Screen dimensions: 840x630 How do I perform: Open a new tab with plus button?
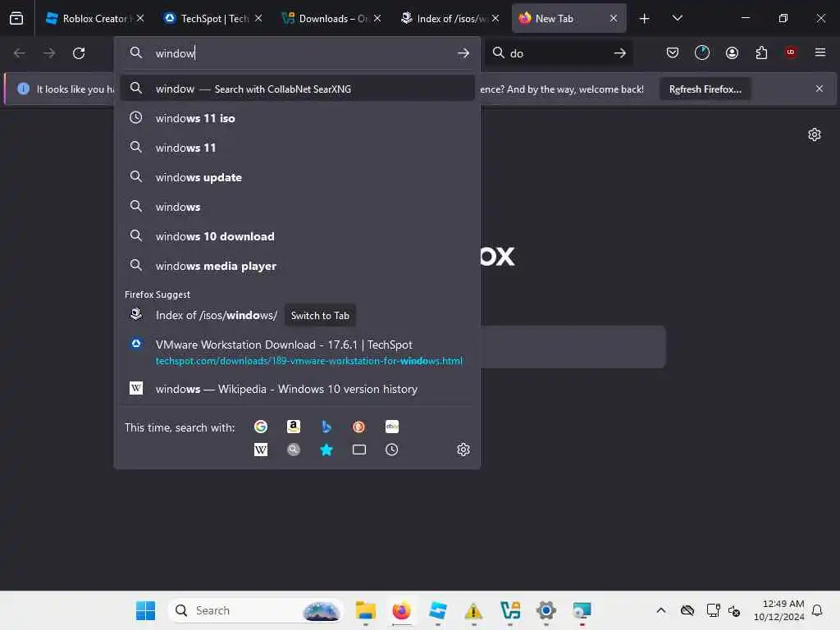click(x=645, y=19)
